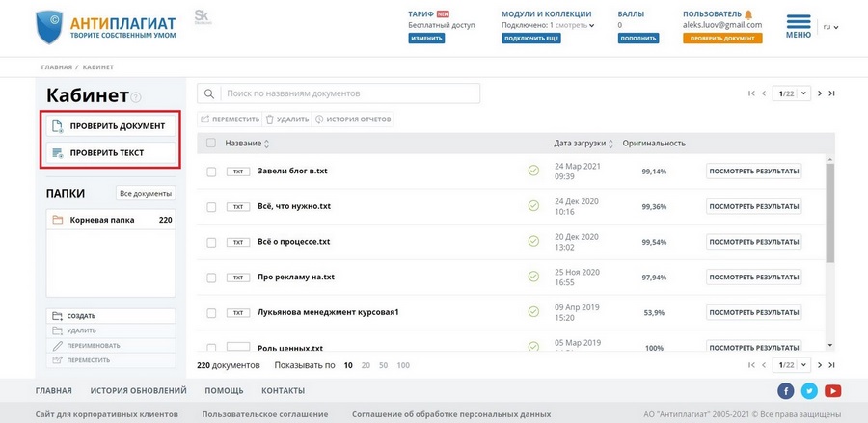Click the ПОПОЛНИТЬ points button
The width and height of the screenshot is (868, 423).
coord(638,39)
